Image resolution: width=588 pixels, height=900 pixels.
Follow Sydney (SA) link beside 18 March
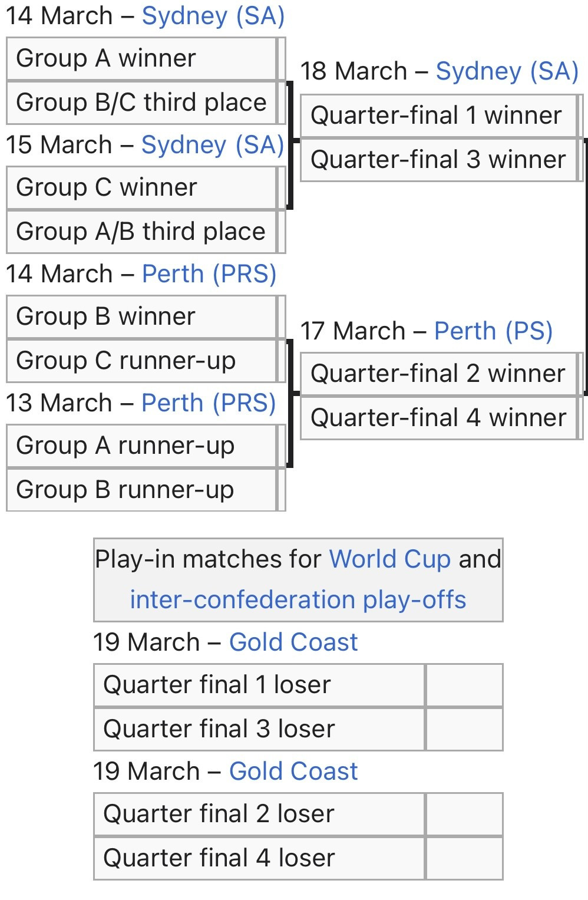tap(507, 71)
